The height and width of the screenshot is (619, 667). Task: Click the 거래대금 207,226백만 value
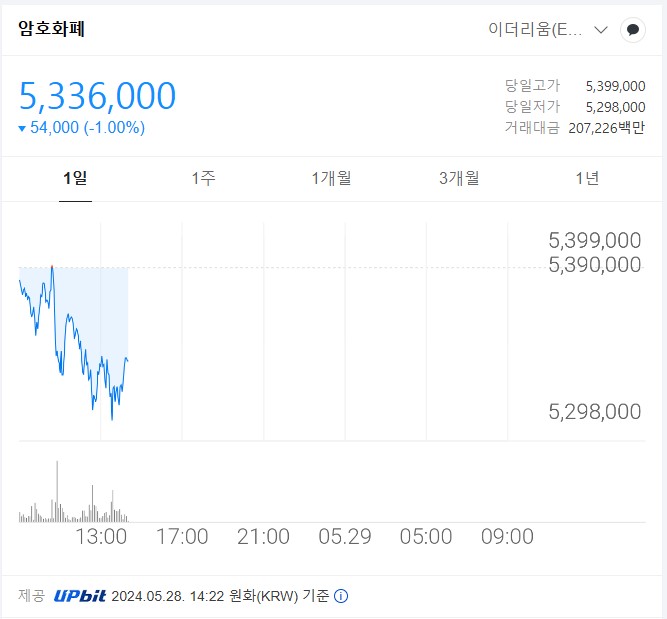pyautogui.click(x=606, y=128)
